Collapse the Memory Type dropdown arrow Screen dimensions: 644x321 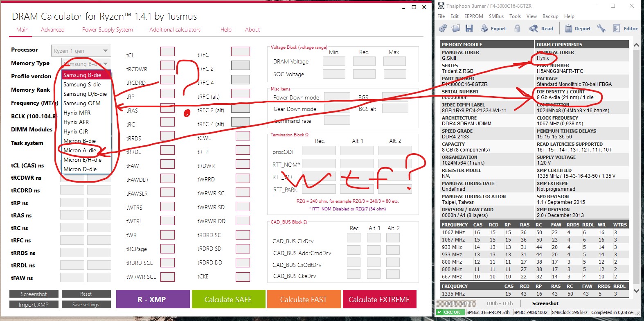pyautogui.click(x=106, y=64)
